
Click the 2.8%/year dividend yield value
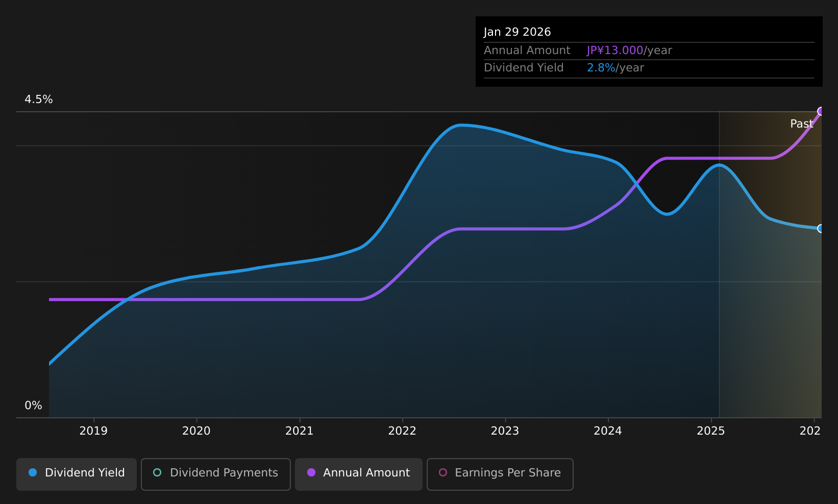point(615,68)
